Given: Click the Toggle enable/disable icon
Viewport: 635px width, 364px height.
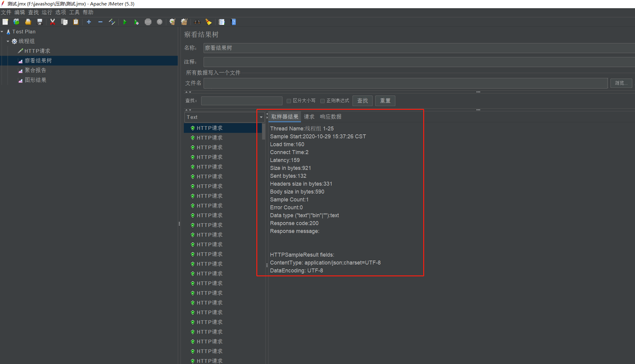Looking at the screenshot, I should pyautogui.click(x=112, y=22).
